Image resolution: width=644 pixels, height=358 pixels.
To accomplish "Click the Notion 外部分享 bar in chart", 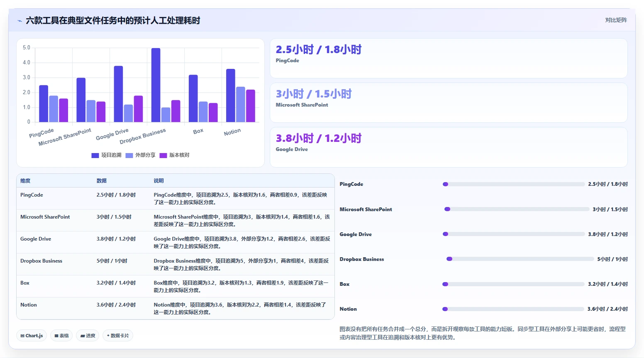I will 241,105.
